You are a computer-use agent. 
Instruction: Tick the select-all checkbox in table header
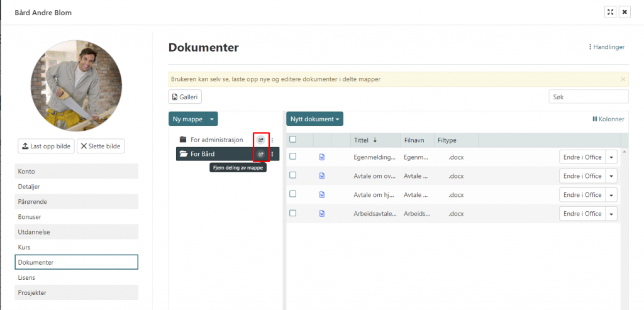coord(292,140)
